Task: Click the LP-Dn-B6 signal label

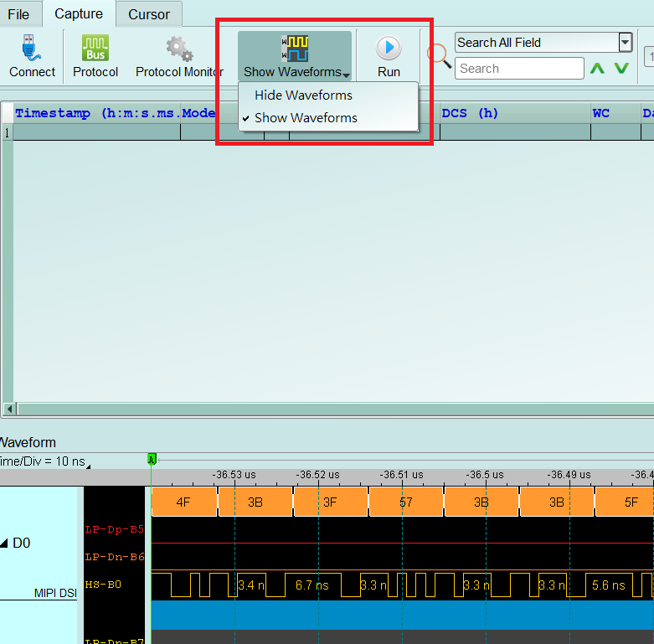Action: (x=114, y=557)
